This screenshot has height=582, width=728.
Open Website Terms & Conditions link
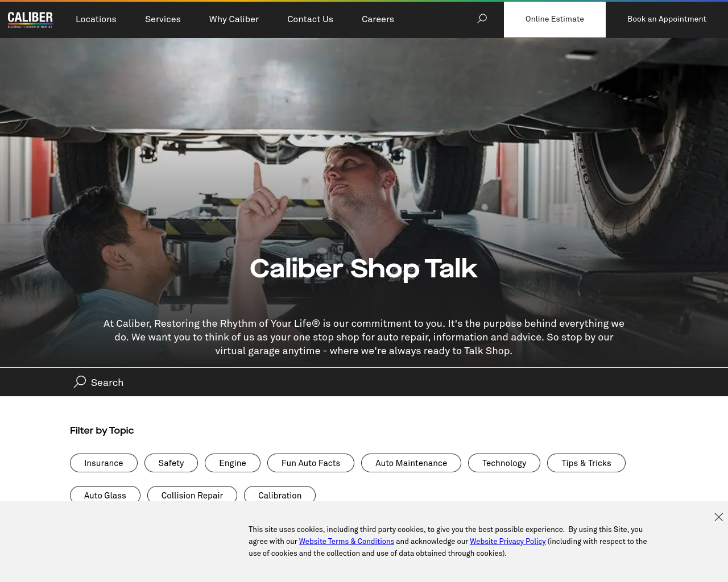coord(346,542)
